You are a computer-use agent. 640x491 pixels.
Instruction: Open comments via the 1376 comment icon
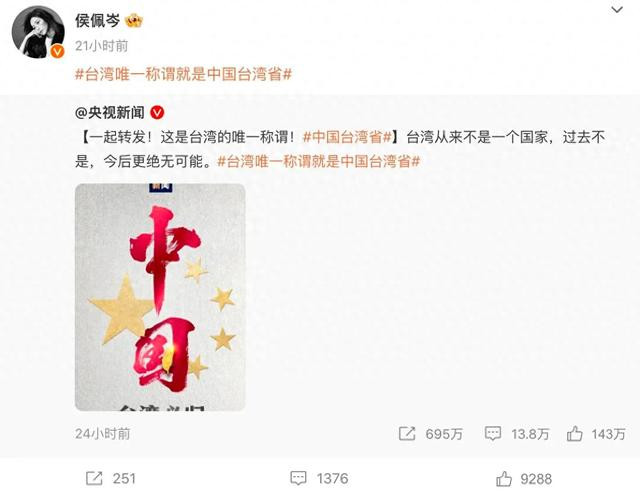click(x=298, y=478)
